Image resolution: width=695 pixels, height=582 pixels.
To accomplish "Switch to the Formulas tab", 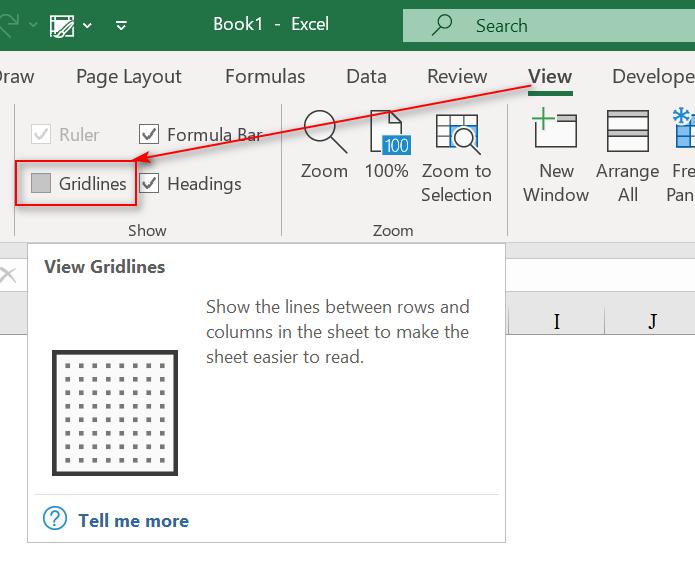I will (265, 76).
